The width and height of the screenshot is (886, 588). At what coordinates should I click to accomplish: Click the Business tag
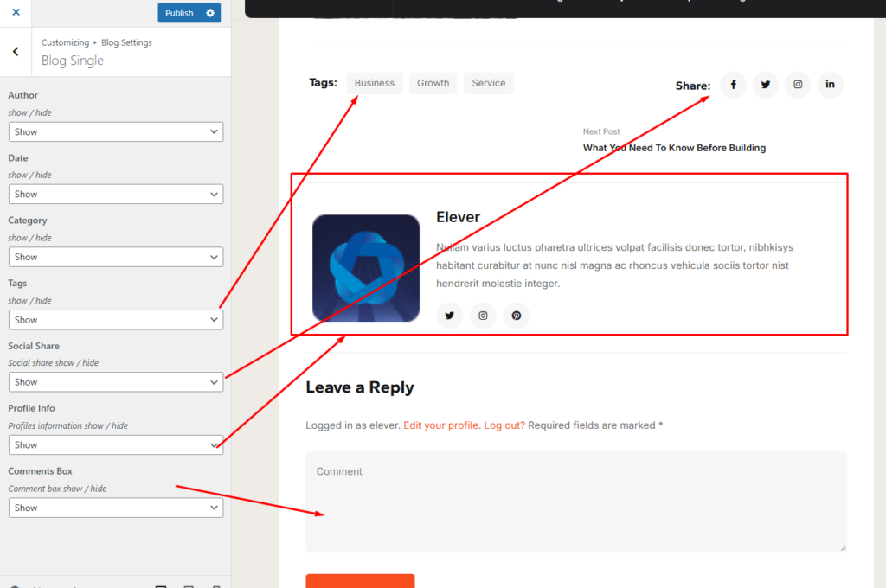pyautogui.click(x=375, y=83)
